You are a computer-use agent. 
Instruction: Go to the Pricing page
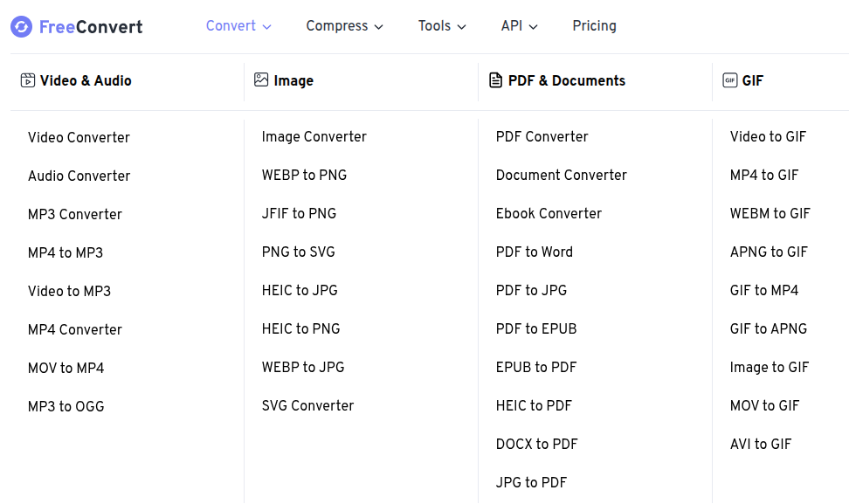pyautogui.click(x=594, y=26)
